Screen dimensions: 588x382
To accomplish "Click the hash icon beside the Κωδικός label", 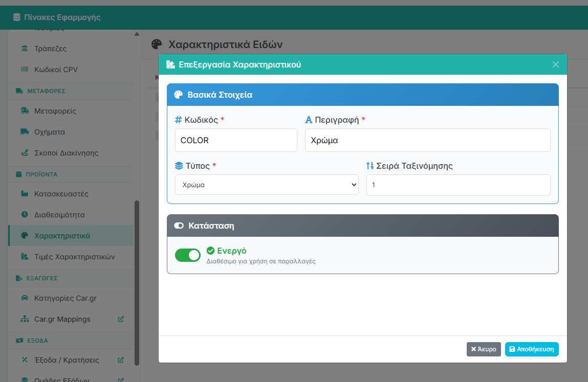I will 179,120.
